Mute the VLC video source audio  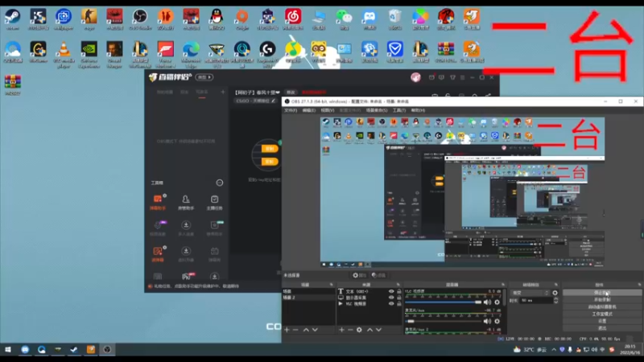pos(487,302)
